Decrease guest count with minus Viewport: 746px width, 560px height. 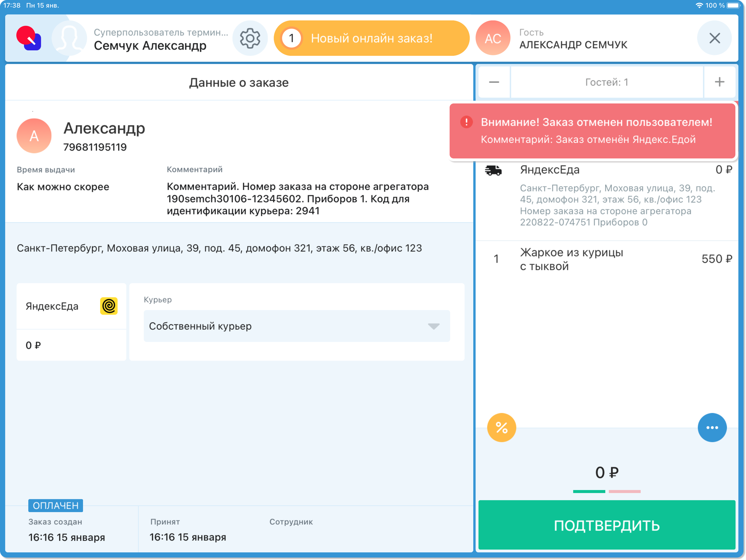pyautogui.click(x=494, y=82)
